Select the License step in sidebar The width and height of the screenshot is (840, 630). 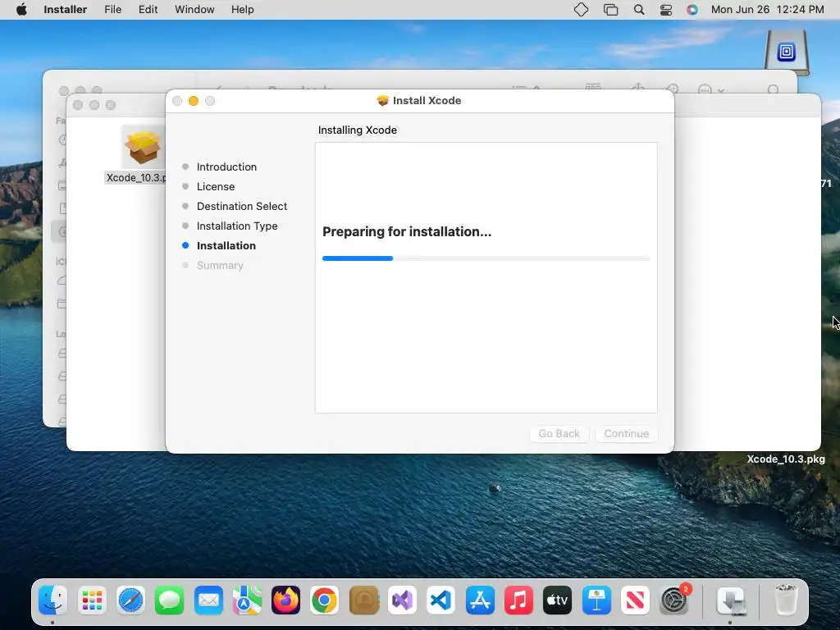(x=216, y=186)
